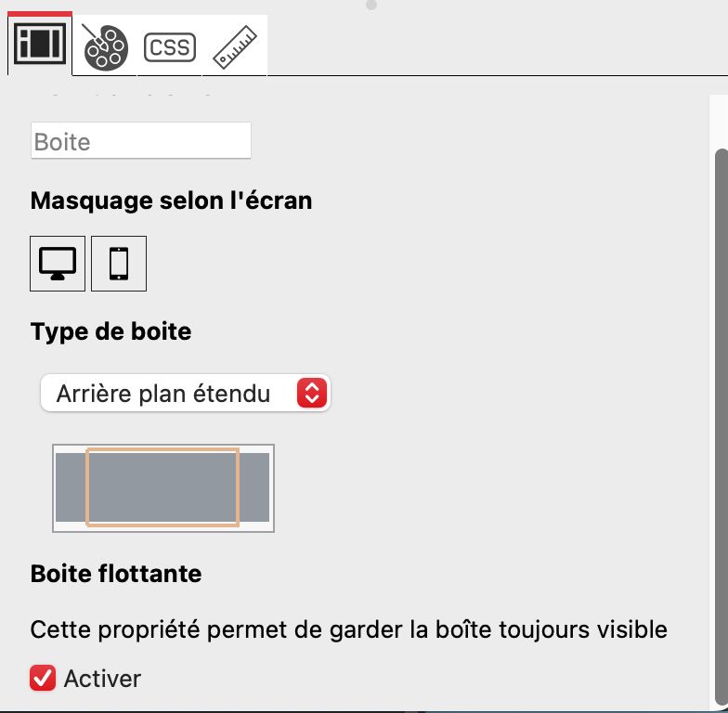Click the floating box description text
This screenshot has height=713, width=728.
(x=348, y=629)
